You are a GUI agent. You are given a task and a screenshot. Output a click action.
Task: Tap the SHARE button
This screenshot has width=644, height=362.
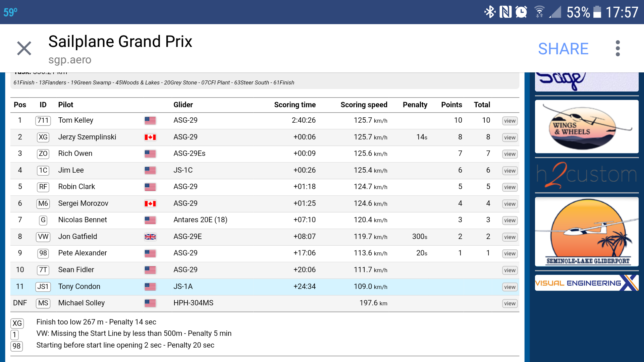(x=563, y=49)
